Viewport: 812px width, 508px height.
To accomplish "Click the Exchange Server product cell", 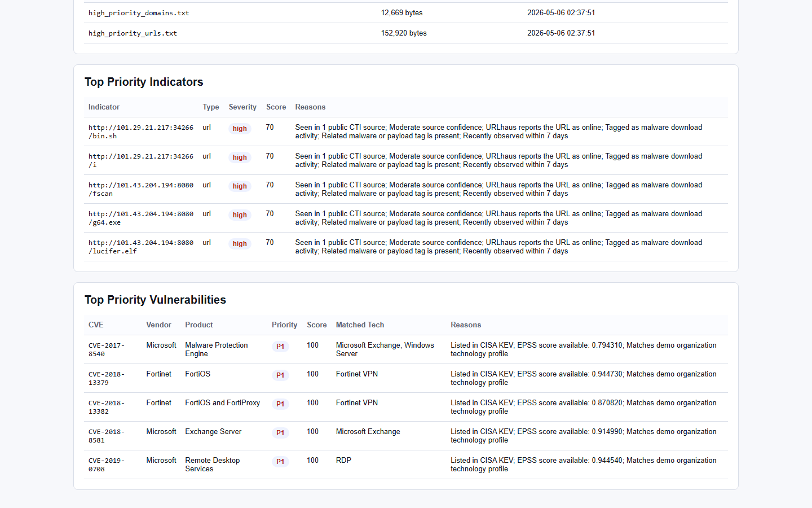I will [213, 432].
